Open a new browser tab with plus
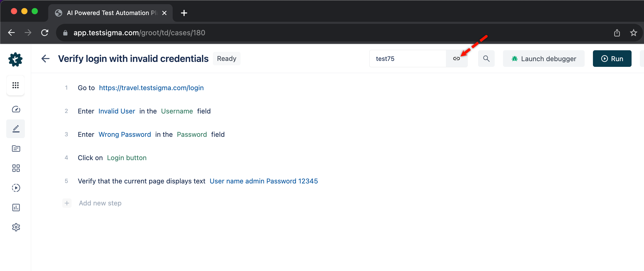 coord(184,13)
